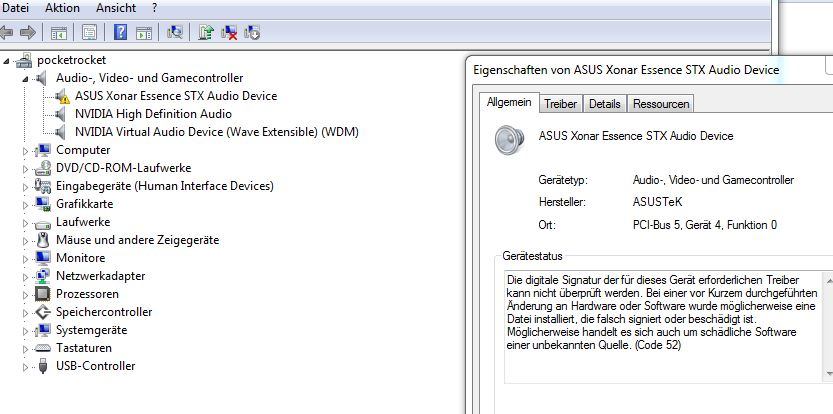Click the USB-Controller plug icon
This screenshot has width=833, height=414.
point(42,366)
